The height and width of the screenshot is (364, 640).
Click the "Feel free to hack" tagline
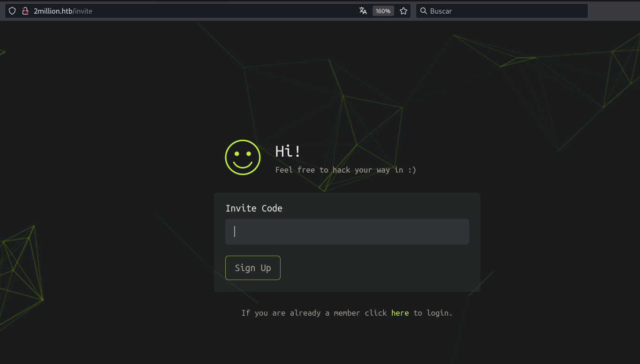click(345, 170)
